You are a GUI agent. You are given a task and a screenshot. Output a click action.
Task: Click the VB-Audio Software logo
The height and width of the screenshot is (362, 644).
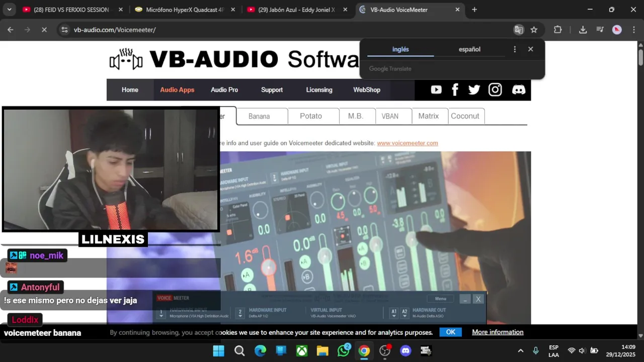tap(234, 59)
